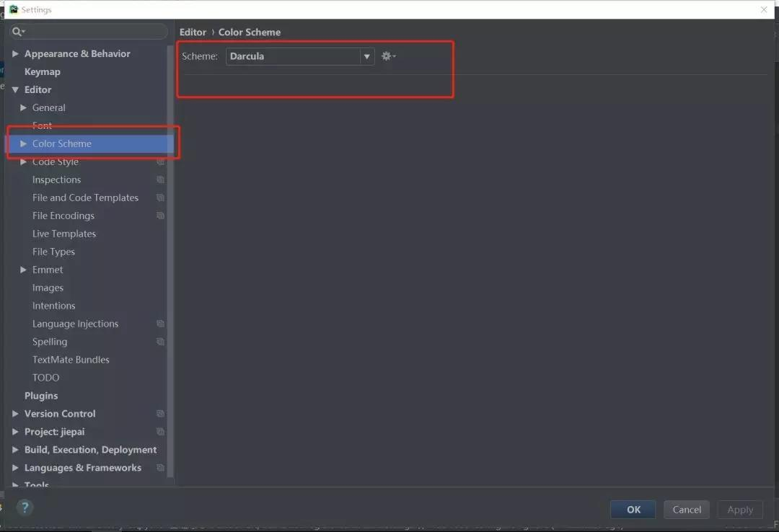The height and width of the screenshot is (532, 779).
Task: Open the Scheme Darcula dropdown
Action: point(300,56)
